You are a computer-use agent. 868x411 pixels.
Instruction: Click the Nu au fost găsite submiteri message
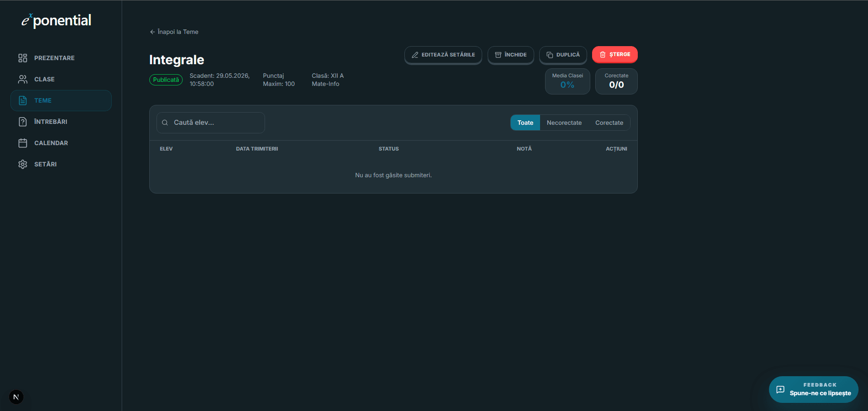pos(394,175)
